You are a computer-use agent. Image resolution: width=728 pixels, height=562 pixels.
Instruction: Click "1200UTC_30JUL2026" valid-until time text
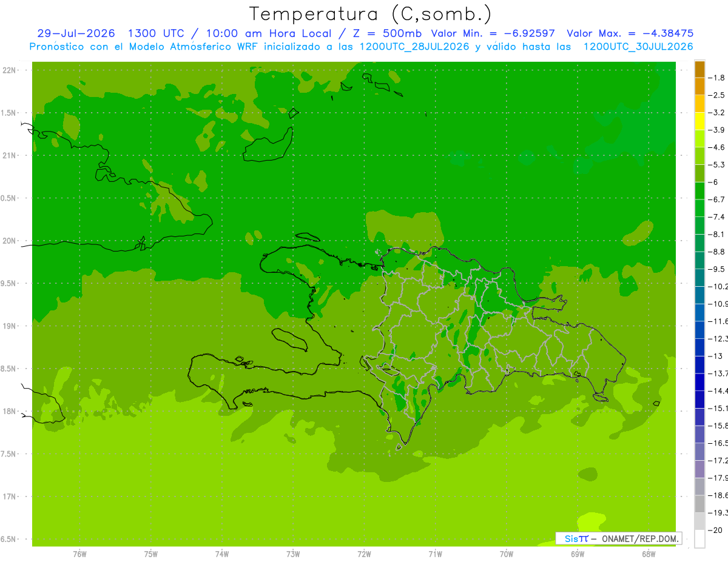tap(638, 47)
